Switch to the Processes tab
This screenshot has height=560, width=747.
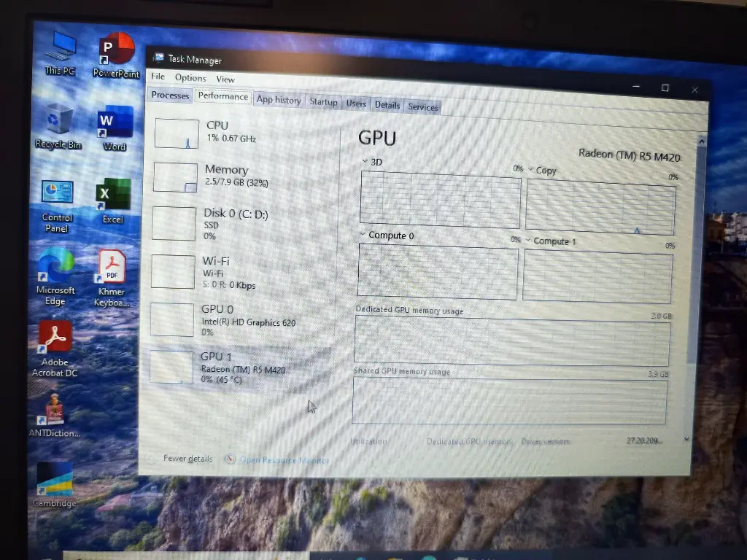coord(170,95)
